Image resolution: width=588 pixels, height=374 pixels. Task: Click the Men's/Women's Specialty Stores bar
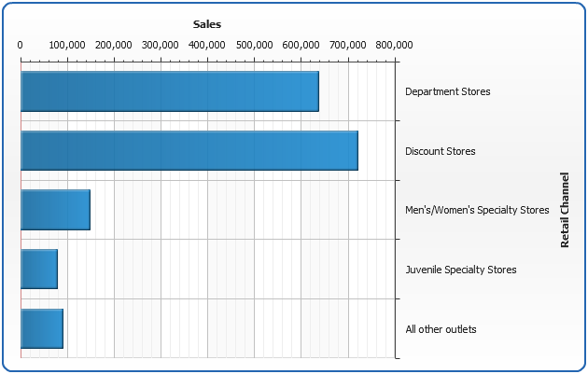[x=55, y=210]
